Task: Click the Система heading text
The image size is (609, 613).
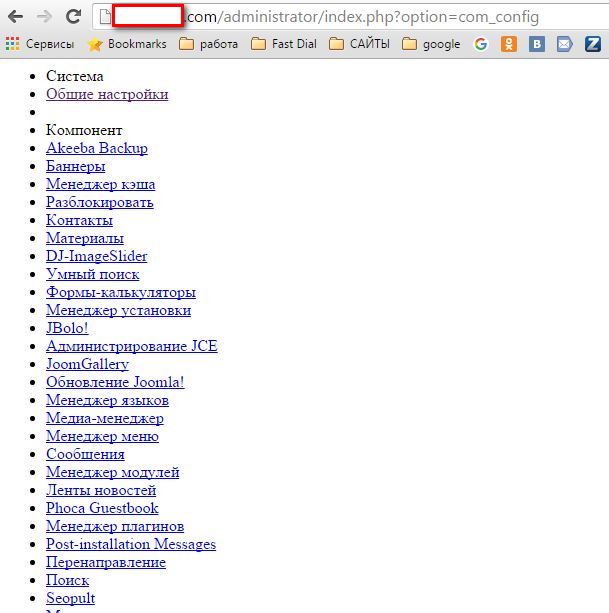Action: click(75, 76)
